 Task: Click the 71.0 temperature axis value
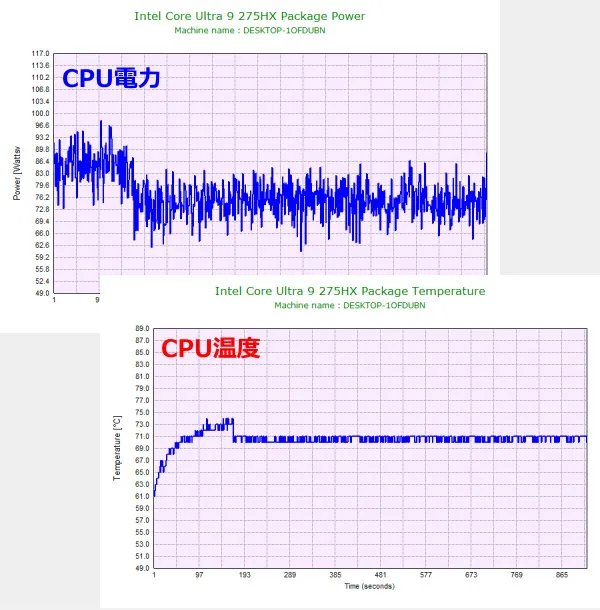142,436
